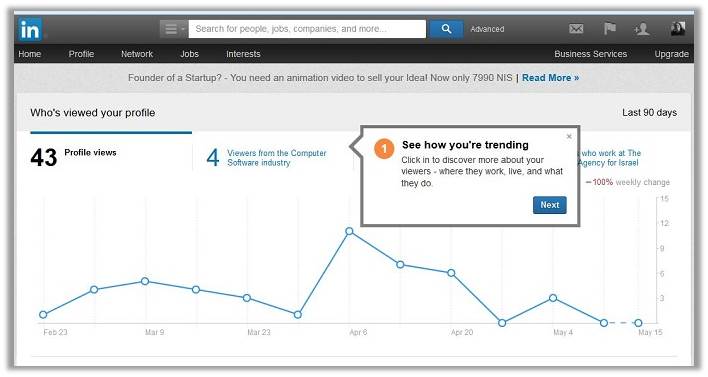Open the messages envelope icon
Screen dimensions: 708x377
(x=576, y=29)
